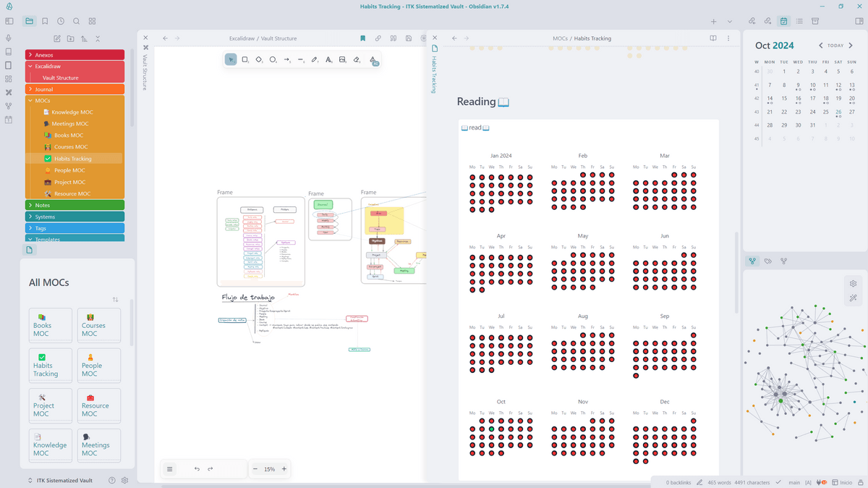Select the Excalidraw rectangle tool
Image resolution: width=868 pixels, height=488 pixels.
pos(245,59)
